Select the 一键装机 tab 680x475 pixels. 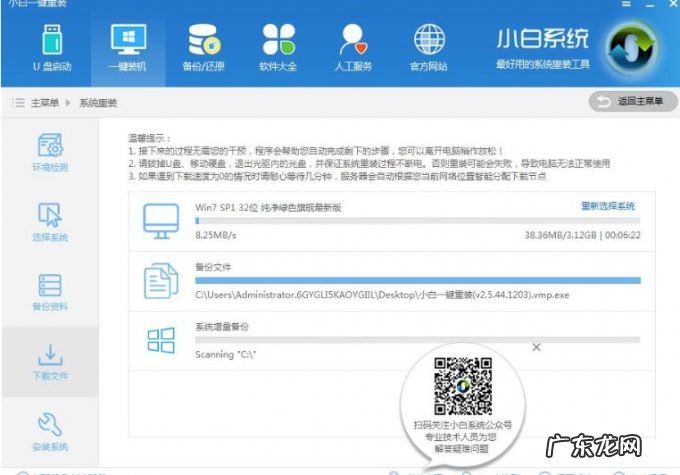128,47
